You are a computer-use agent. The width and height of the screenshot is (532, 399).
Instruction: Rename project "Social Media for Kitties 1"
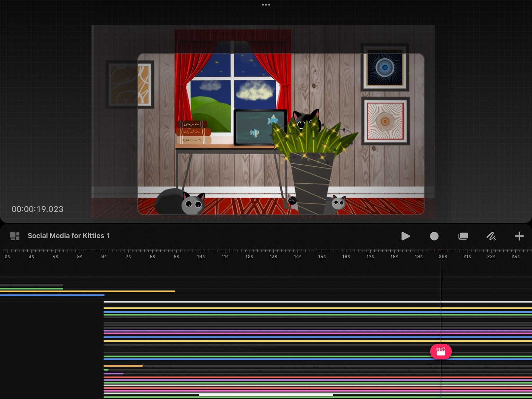point(69,236)
